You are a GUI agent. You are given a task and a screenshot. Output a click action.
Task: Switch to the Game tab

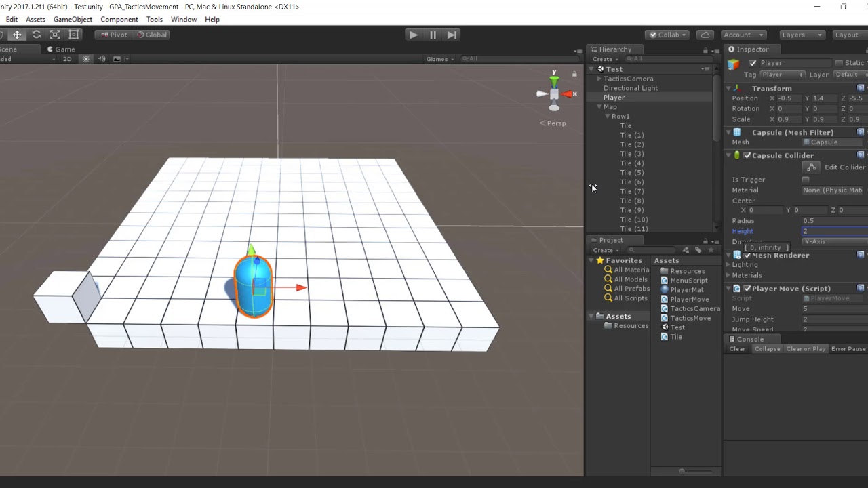click(61, 49)
